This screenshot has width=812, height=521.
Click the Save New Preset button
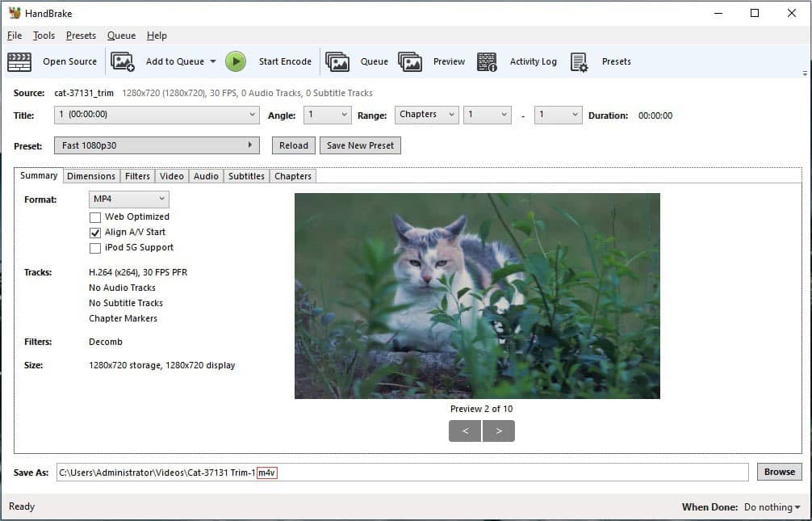361,145
